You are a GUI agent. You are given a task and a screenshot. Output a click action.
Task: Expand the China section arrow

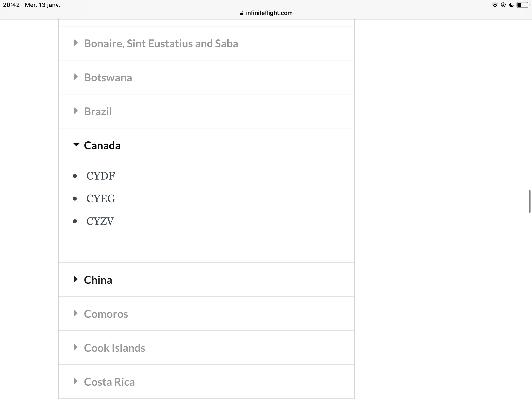point(76,279)
